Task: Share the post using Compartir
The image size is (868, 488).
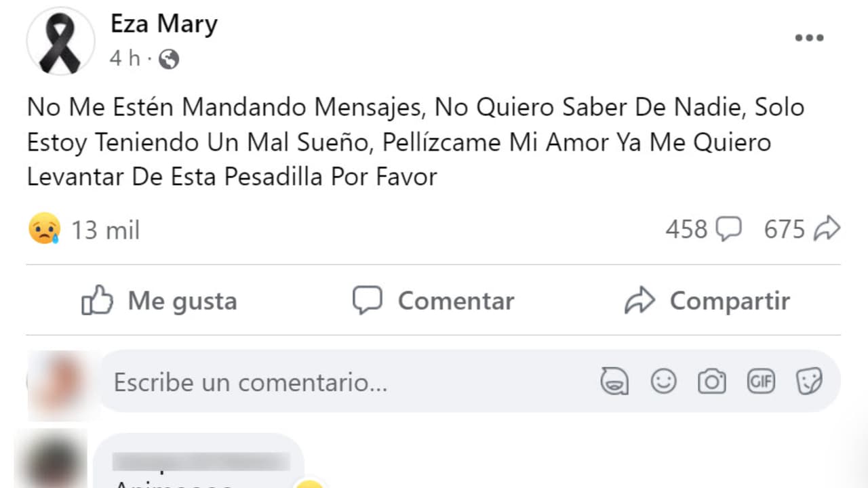Action: (730, 302)
